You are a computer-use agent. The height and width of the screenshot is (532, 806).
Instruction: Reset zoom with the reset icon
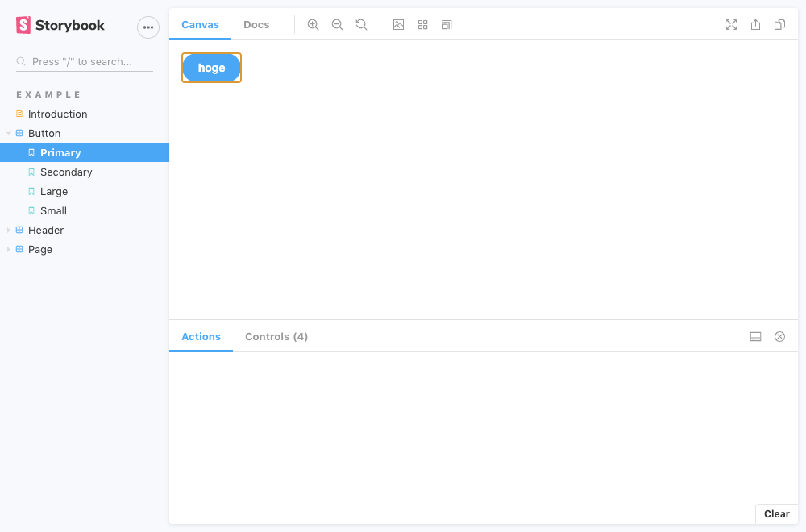coord(361,25)
